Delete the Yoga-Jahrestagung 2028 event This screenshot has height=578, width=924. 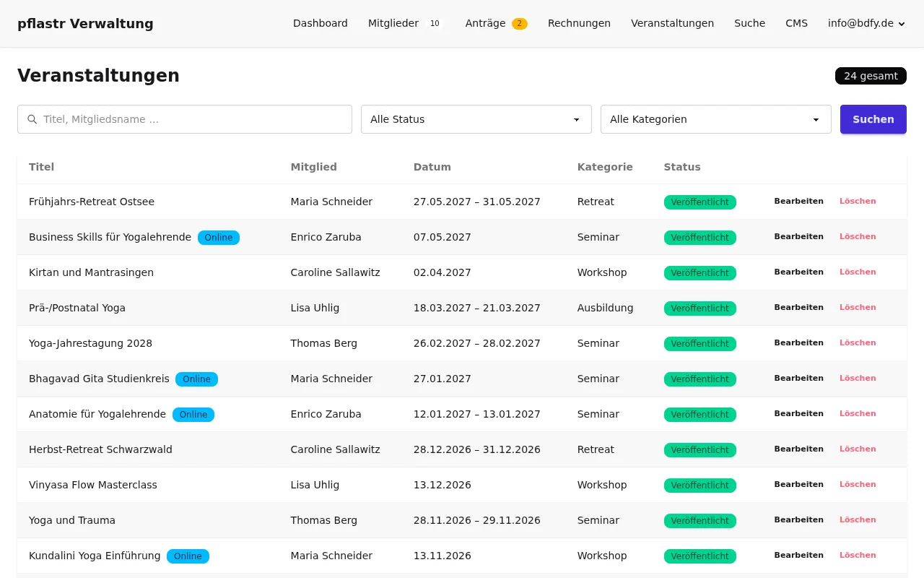tap(858, 343)
